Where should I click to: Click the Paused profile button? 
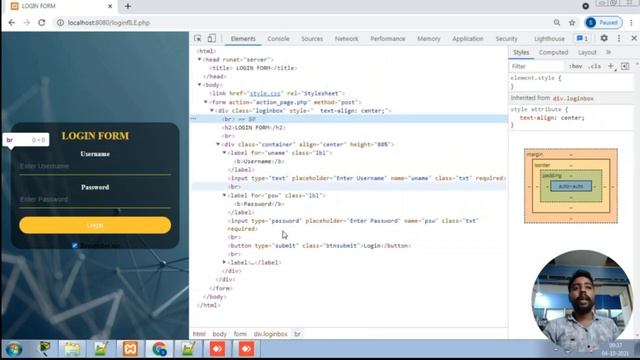(604, 22)
